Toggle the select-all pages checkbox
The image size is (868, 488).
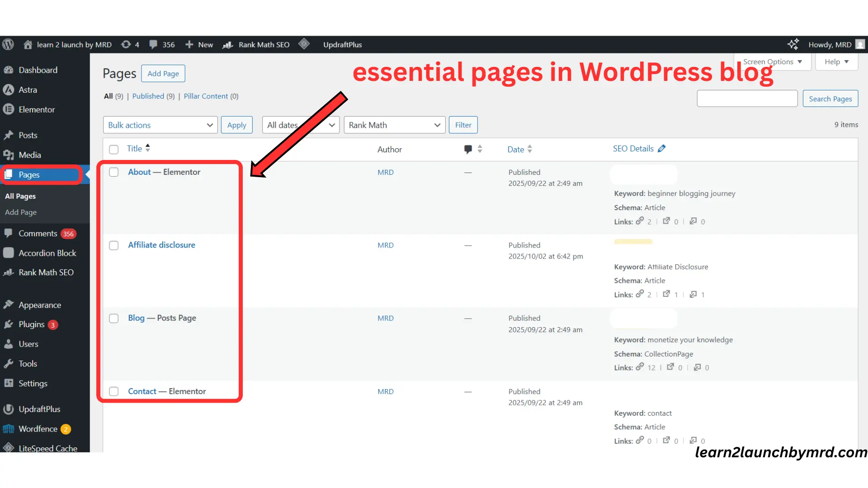coord(114,150)
